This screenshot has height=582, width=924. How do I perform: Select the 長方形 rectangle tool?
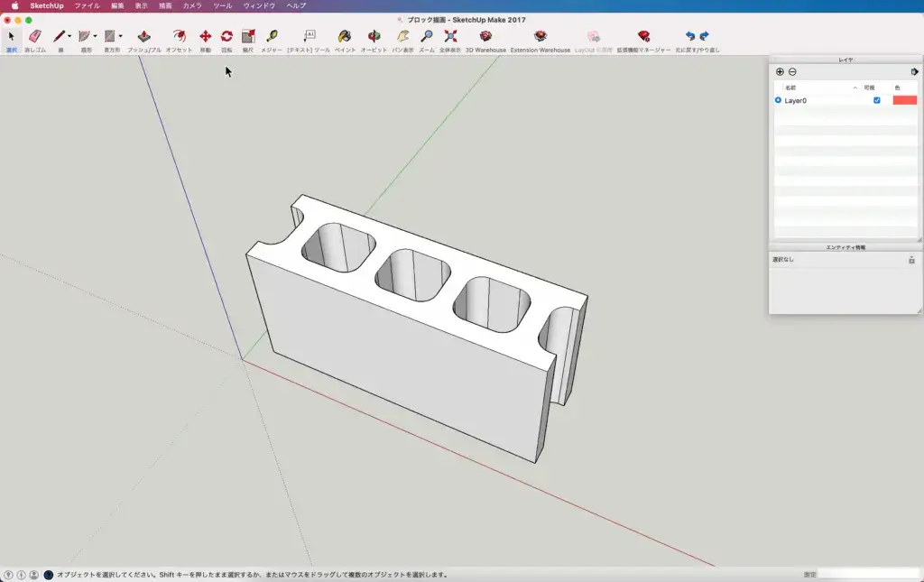point(109,36)
